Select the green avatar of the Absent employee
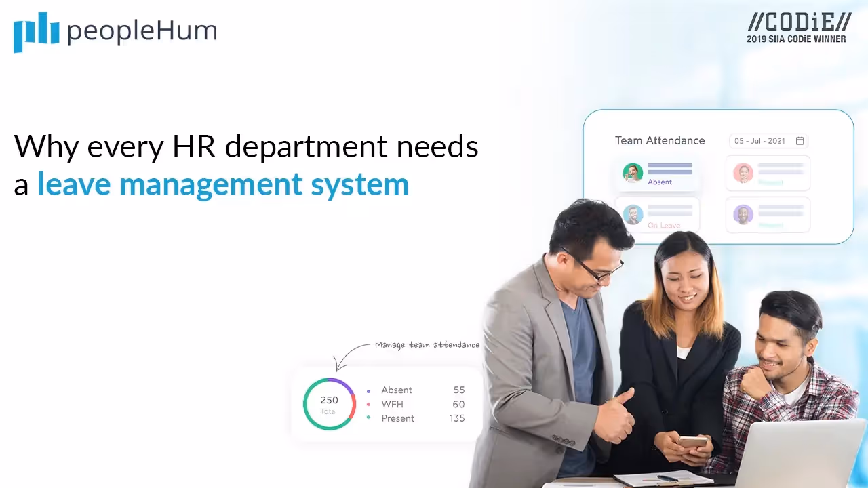The image size is (868, 488). pyautogui.click(x=633, y=174)
